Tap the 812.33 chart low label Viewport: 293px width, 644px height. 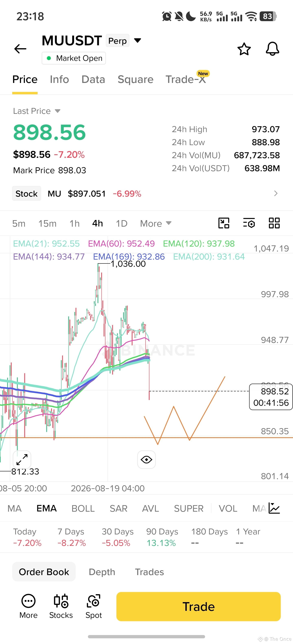25,471
